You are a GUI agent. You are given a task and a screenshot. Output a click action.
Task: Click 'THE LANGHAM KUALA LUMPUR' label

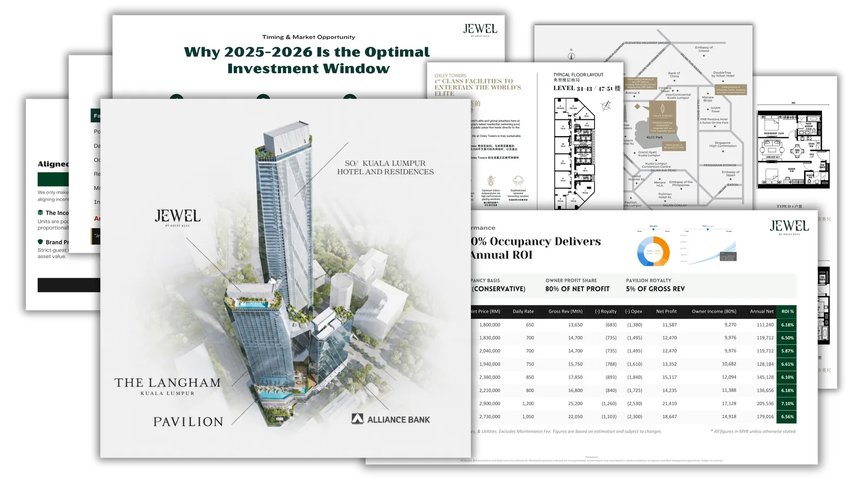click(168, 387)
